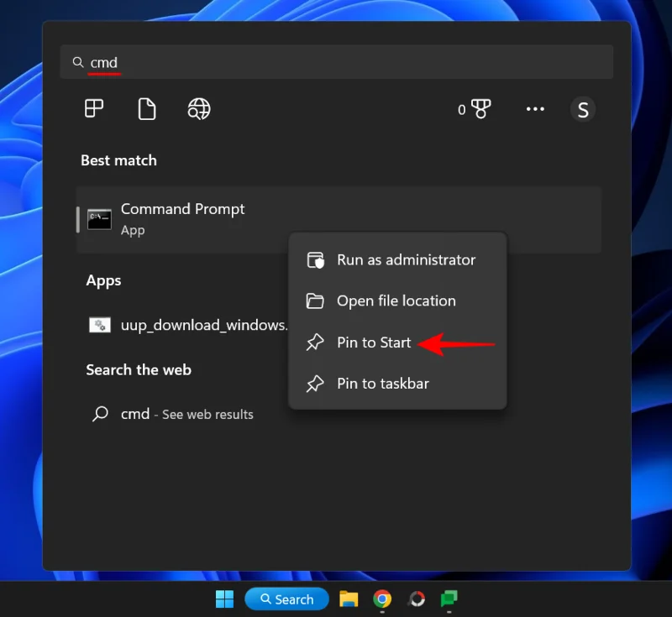
Task: Select the Apps search filter icon
Action: 94,108
